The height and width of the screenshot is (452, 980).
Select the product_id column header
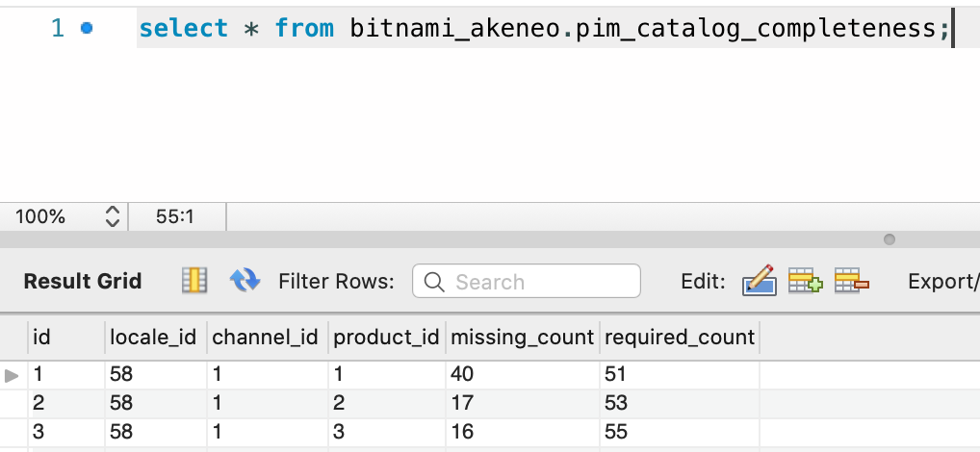point(387,338)
